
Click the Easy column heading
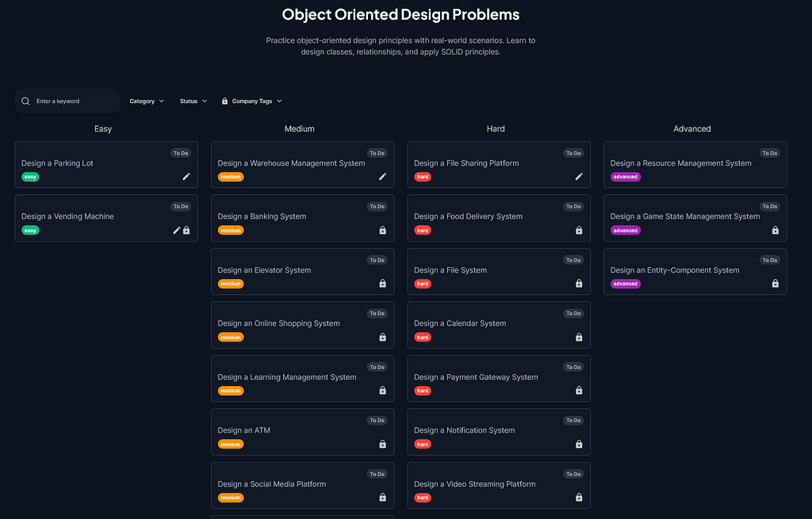103,129
